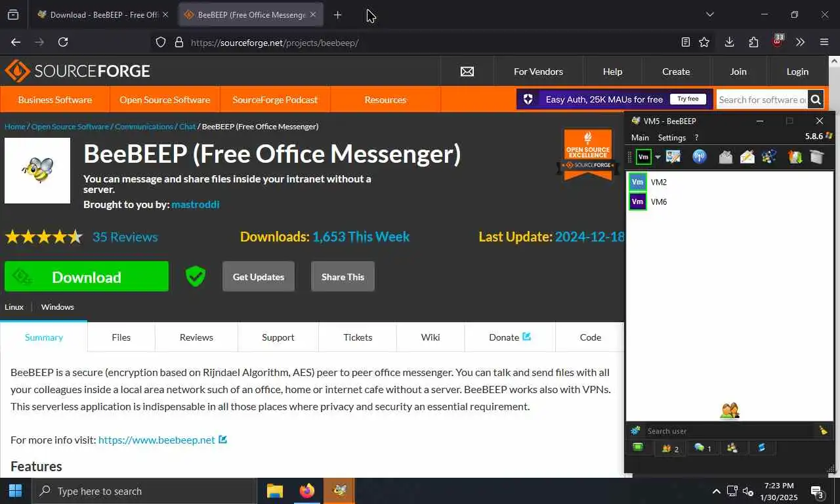Open the Business Software menu
The height and width of the screenshot is (504, 840).
pos(55,100)
